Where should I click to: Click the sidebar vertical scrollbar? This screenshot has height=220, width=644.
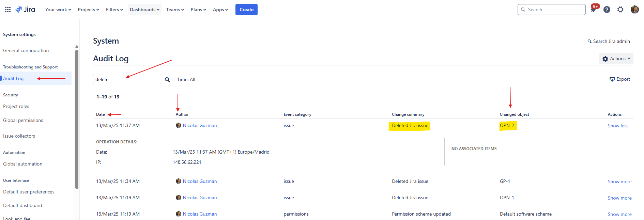tap(77, 119)
